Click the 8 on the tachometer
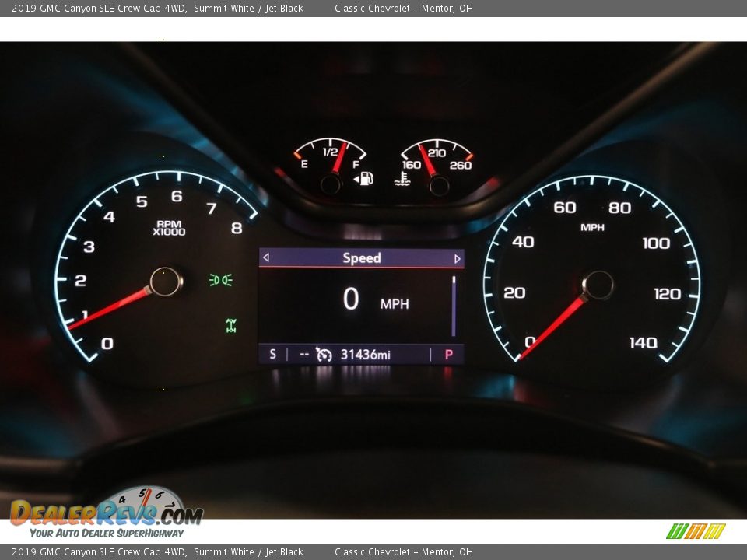The width and height of the screenshot is (747, 560). coord(237,229)
